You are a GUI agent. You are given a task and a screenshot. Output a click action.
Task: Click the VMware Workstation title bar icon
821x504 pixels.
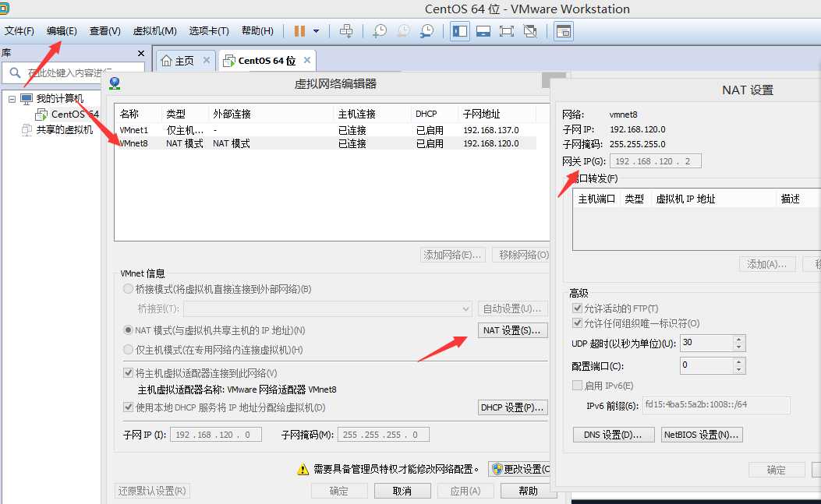pos(4,8)
